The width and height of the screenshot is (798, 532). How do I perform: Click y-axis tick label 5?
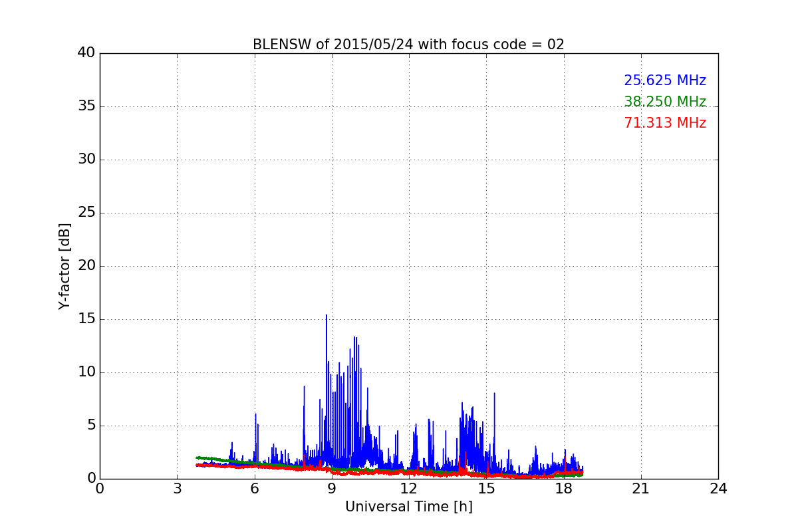90,426
